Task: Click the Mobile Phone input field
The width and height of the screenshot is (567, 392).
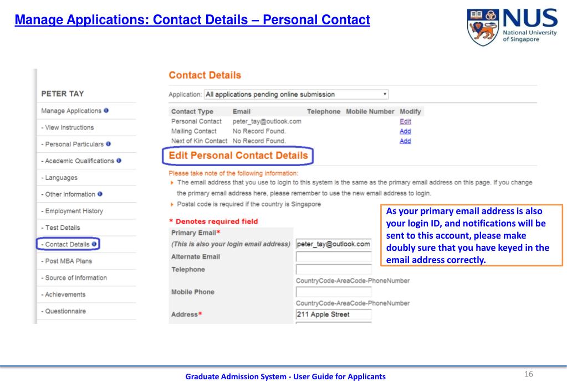Action: click(x=334, y=292)
